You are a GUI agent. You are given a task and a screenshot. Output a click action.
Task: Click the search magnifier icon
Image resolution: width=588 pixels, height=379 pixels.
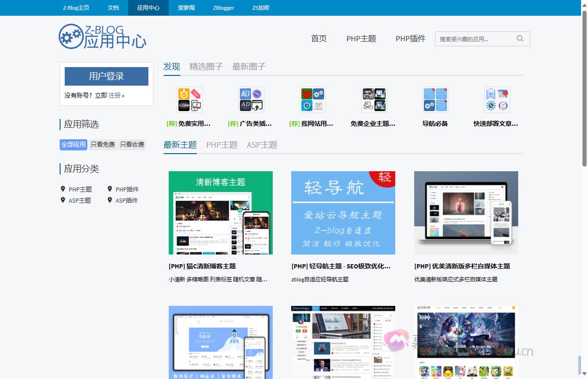pos(520,39)
